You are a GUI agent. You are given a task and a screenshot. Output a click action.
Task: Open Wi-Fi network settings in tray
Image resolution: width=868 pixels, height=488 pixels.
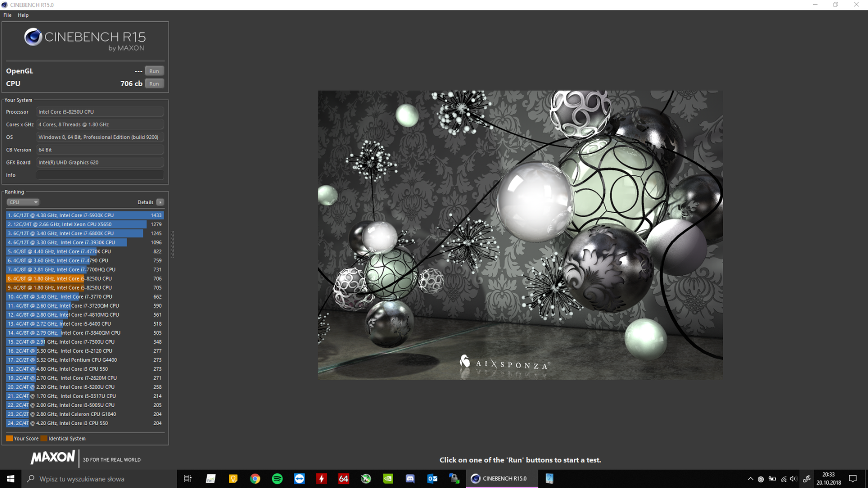pos(783,479)
